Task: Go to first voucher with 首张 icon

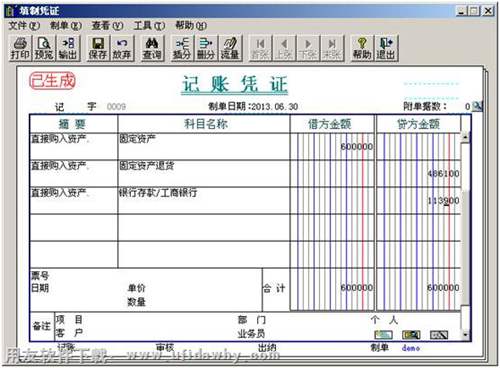Action: tap(260, 48)
